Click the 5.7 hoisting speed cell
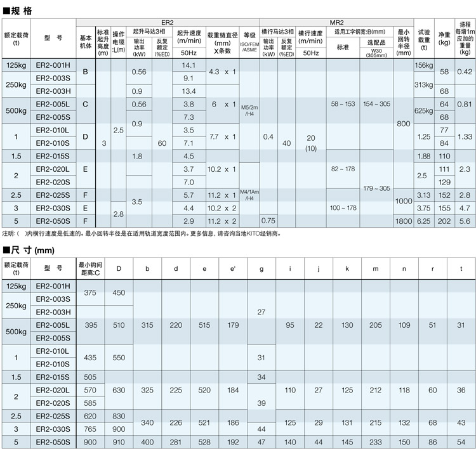The width and height of the screenshot is (476, 449). pyautogui.click(x=188, y=195)
